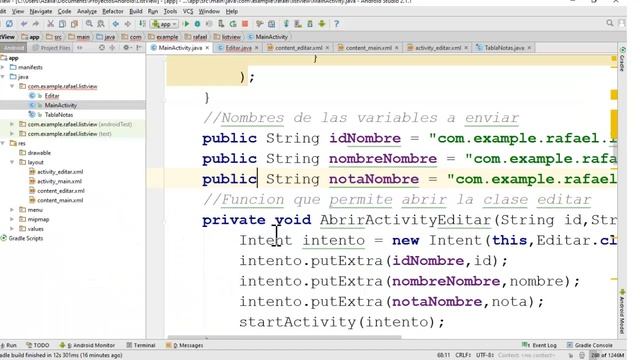
Task: Click the Debug app bug icon
Action: [x=198, y=24]
